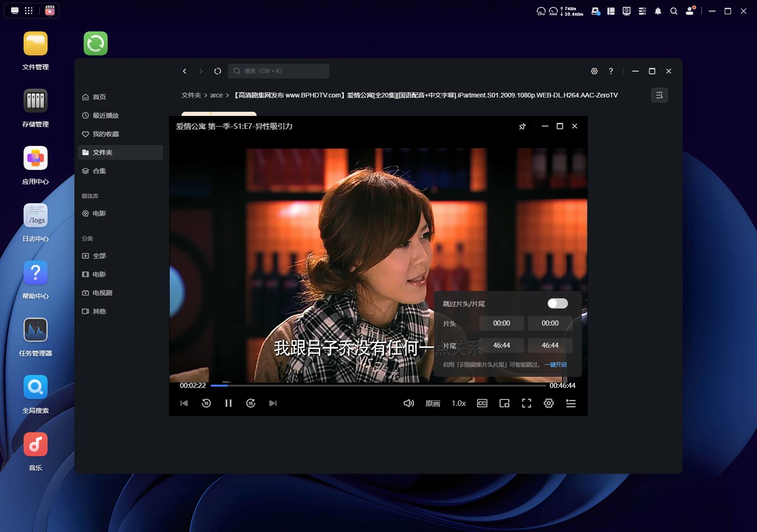The height and width of the screenshot is (532, 757).
Task: Open the episode playlist icon
Action: pyautogui.click(x=571, y=403)
